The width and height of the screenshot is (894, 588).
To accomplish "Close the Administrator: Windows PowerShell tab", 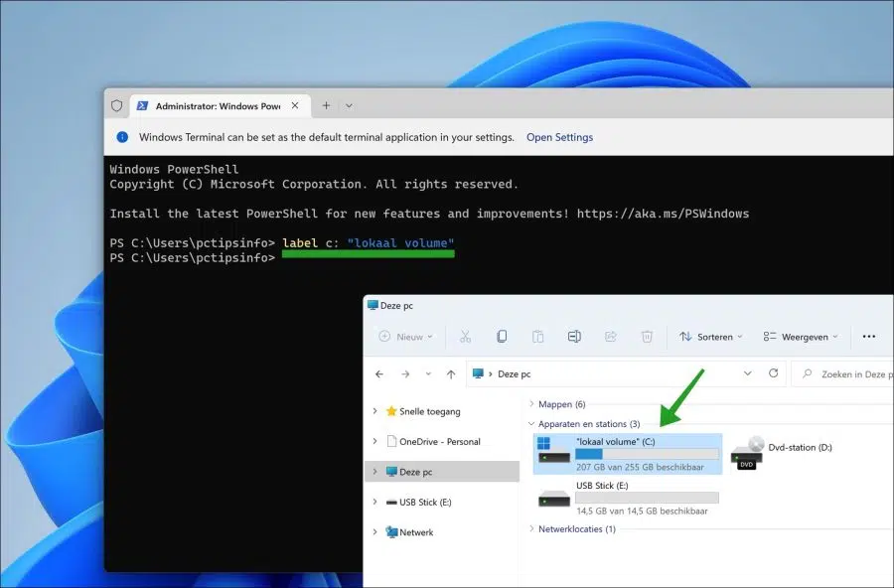I will click(295, 105).
